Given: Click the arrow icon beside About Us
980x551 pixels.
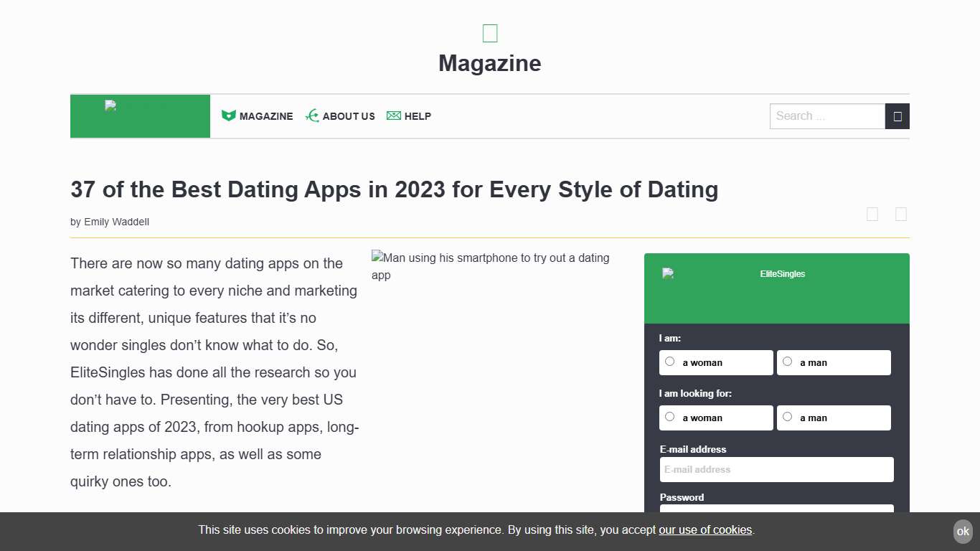Looking at the screenshot, I should pyautogui.click(x=312, y=116).
